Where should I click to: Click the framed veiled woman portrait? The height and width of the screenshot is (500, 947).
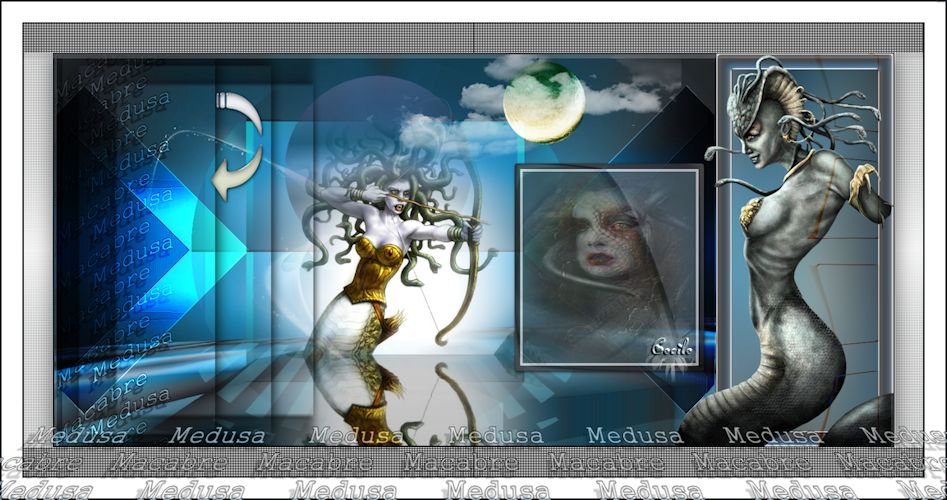(x=609, y=268)
